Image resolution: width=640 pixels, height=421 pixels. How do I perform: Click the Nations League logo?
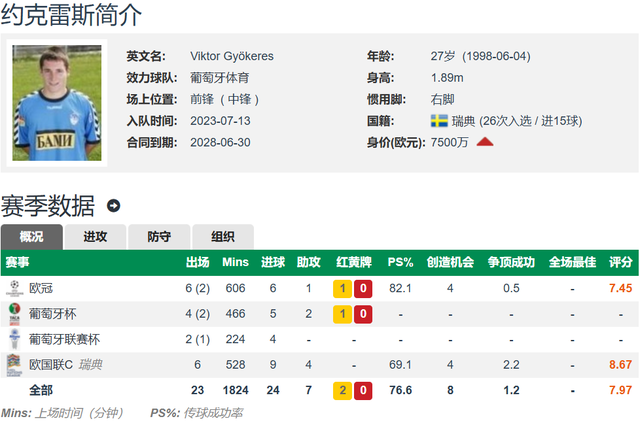14,365
